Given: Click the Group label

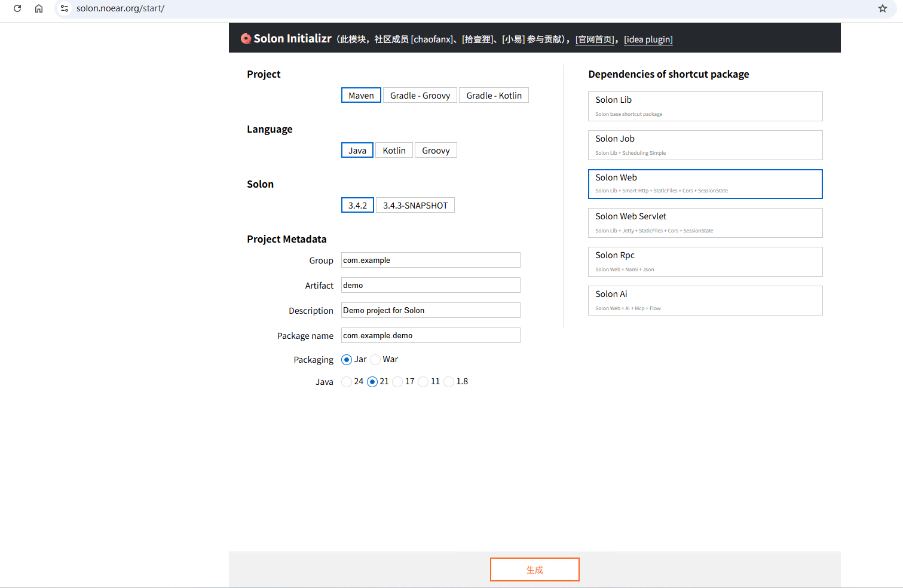Looking at the screenshot, I should (321, 261).
